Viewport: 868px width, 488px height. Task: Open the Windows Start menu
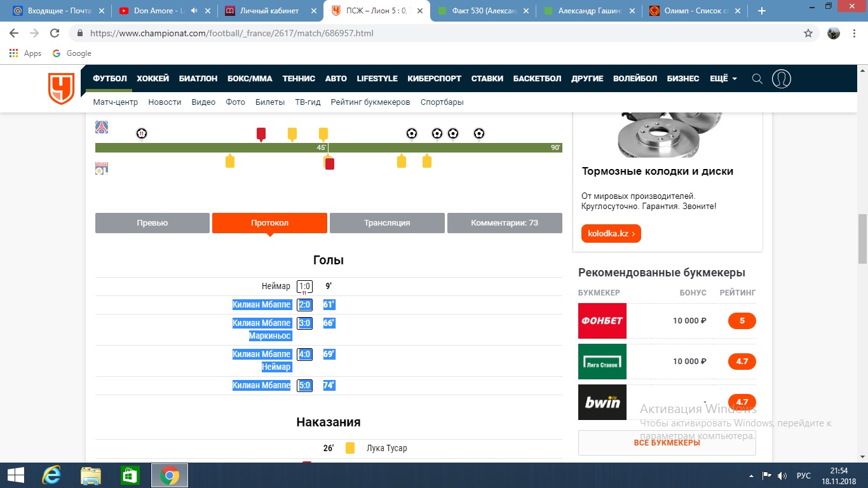click(x=15, y=475)
